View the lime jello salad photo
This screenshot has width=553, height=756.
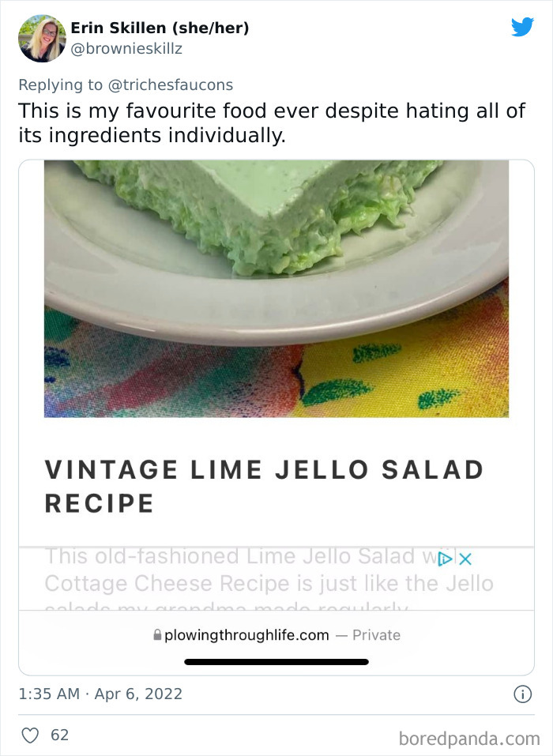(276, 289)
